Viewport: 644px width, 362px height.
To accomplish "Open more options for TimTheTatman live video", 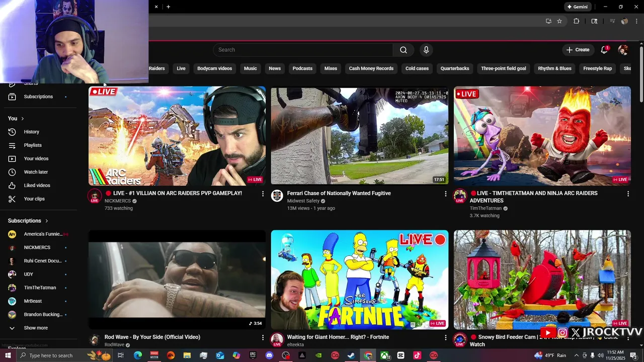I will (628, 194).
